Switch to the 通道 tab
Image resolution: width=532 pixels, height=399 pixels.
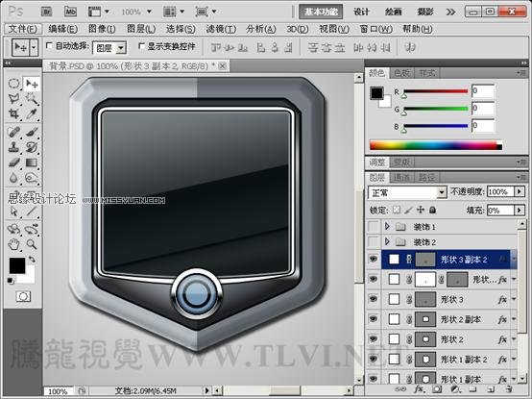[401, 177]
